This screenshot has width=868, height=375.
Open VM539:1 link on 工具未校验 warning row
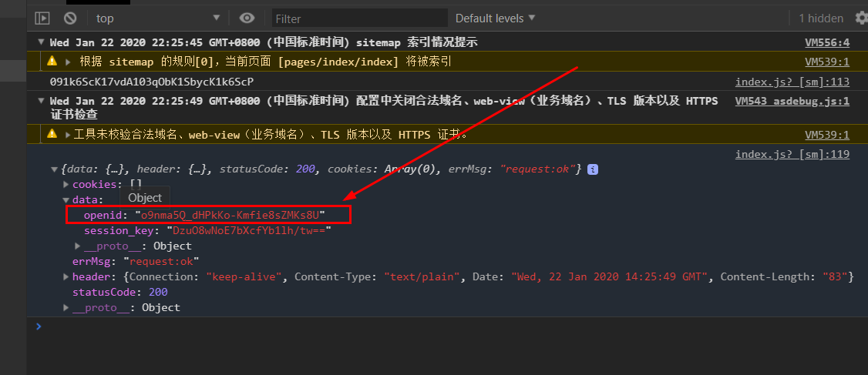coord(827,135)
